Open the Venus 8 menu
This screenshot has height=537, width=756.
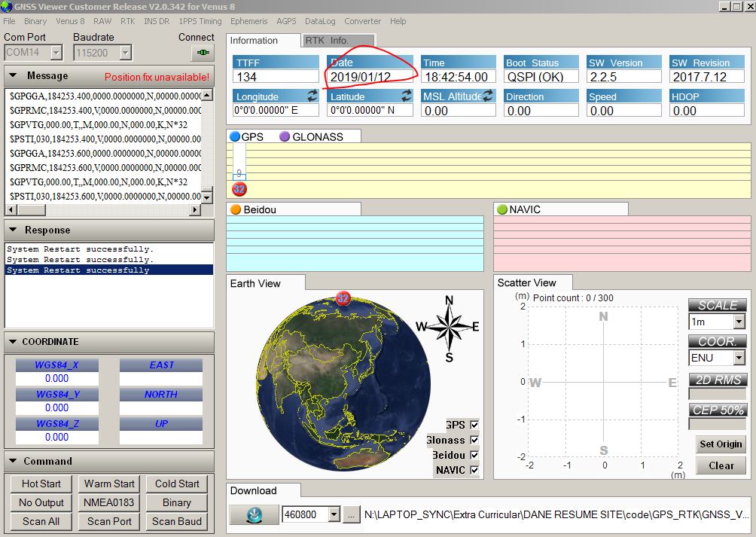tap(70, 21)
